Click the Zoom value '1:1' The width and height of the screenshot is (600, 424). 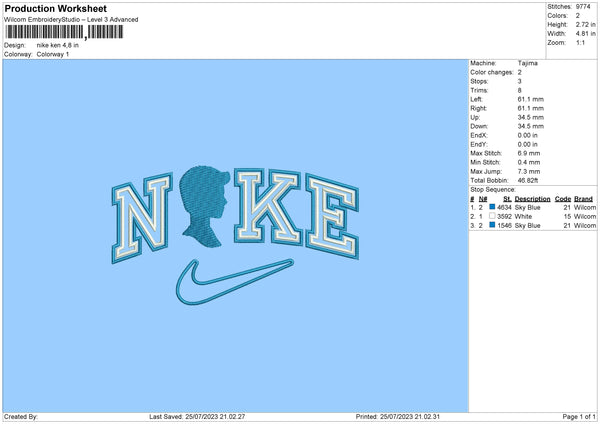580,42
